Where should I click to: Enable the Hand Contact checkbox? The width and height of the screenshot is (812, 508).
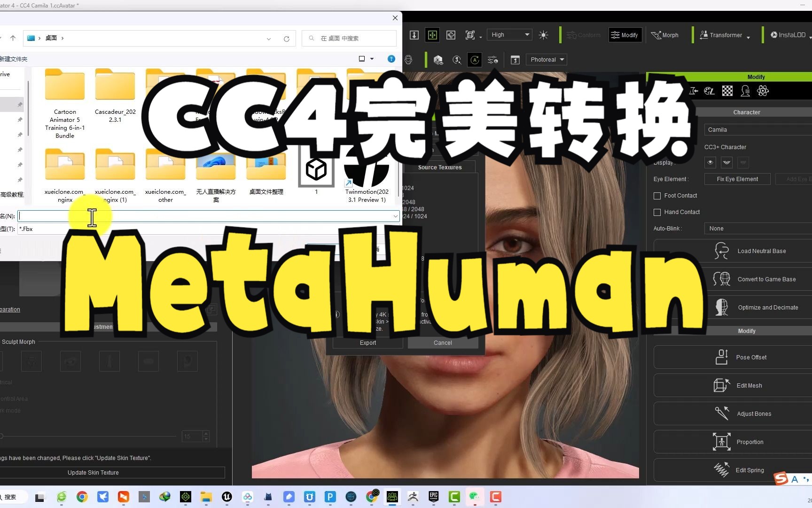tap(657, 212)
